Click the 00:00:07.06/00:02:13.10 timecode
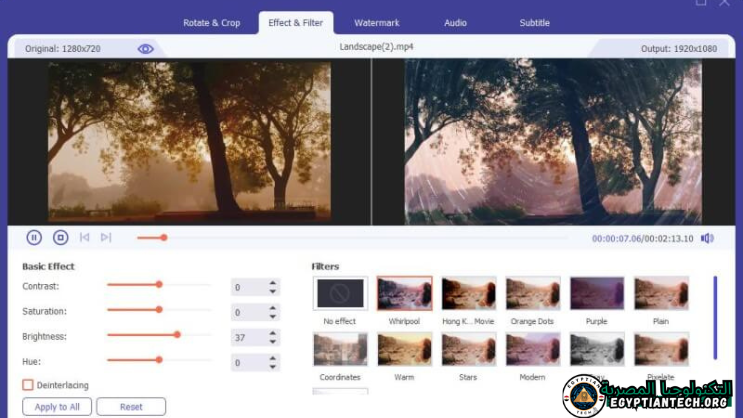The height and width of the screenshot is (418, 743). pyautogui.click(x=643, y=238)
